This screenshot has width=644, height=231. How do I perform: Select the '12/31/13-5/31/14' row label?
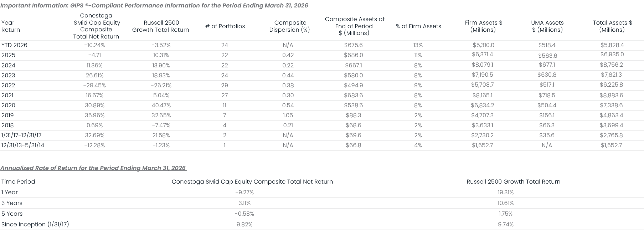23,145
